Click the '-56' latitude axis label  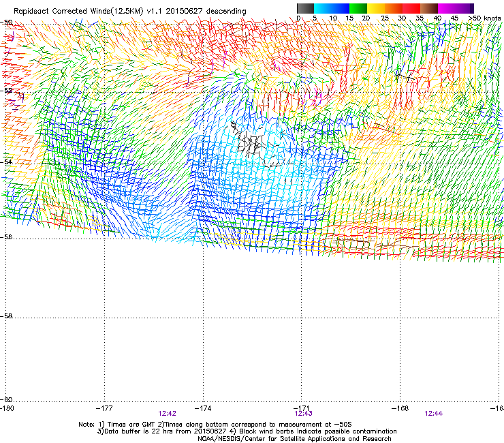tap(6, 236)
